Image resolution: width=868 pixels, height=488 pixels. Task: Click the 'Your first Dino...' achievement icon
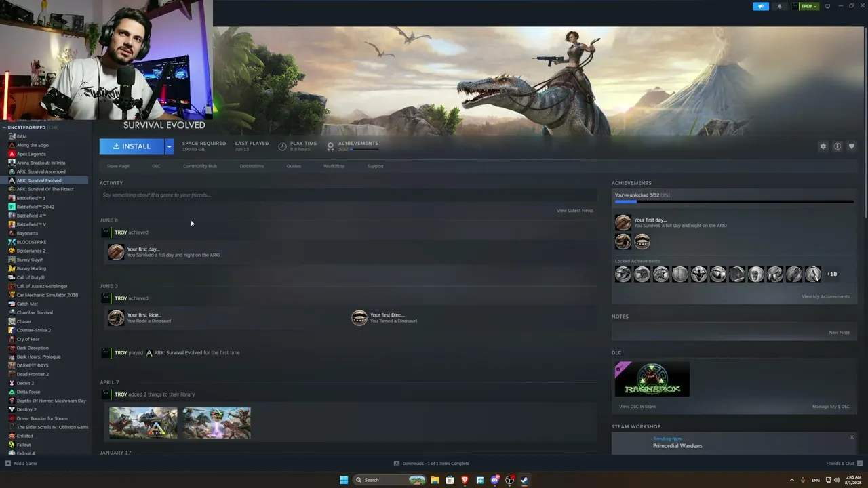359,318
